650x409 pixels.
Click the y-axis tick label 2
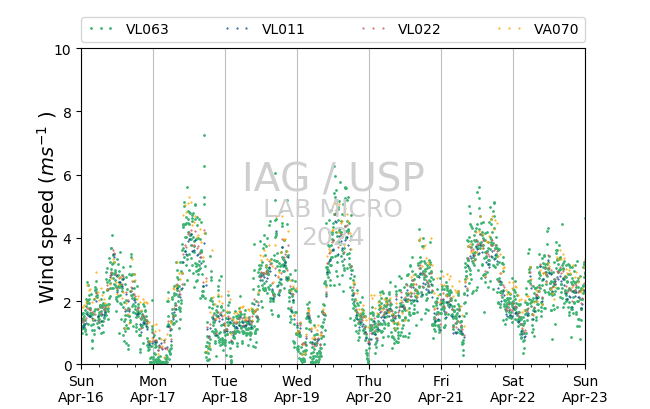68,302
